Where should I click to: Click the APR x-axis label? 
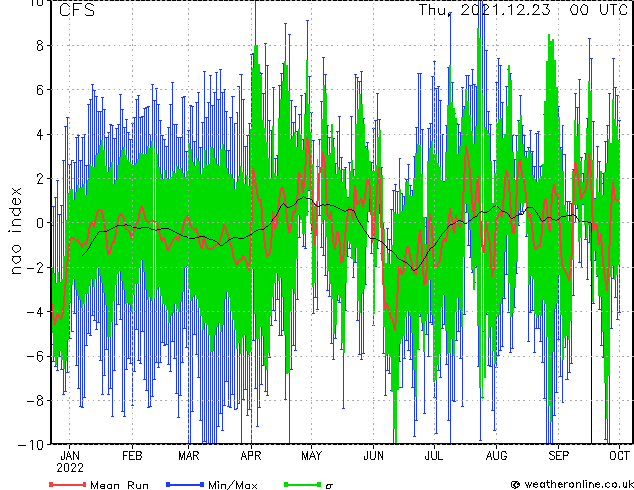pyautogui.click(x=251, y=456)
